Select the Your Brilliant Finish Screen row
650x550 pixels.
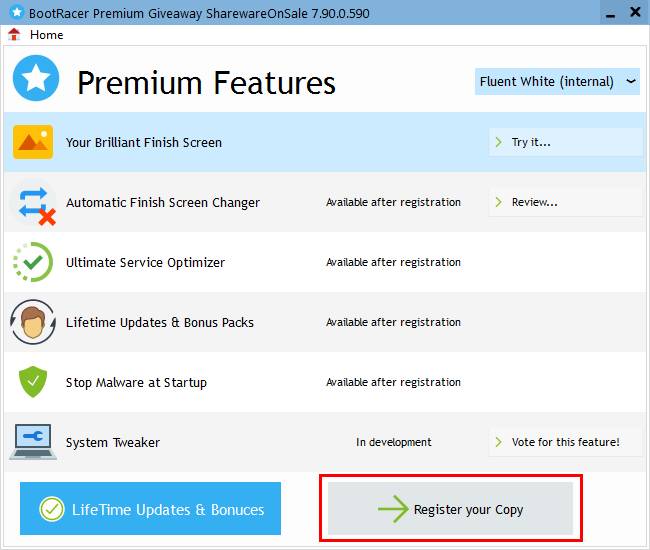325,142
